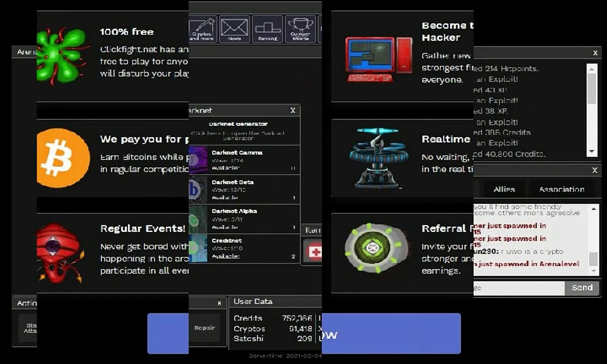
Task: Click the User Data panel header
Action: [275, 301]
